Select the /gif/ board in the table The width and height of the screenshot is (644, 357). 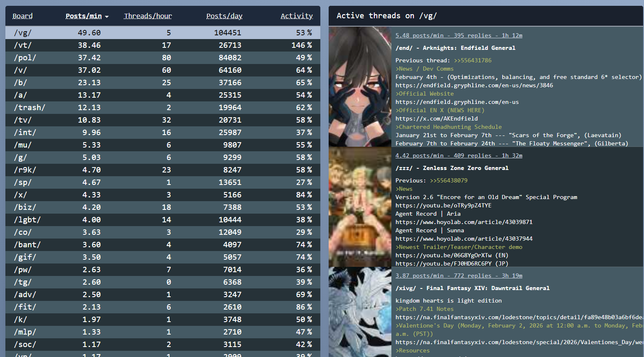163,257
